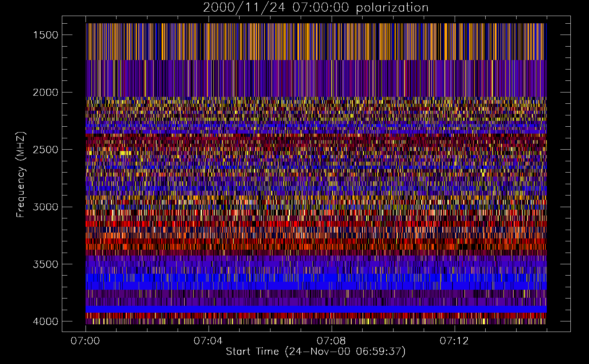589x364 pixels.
Task: Click the 07:12 time tick label
Action: (454, 341)
